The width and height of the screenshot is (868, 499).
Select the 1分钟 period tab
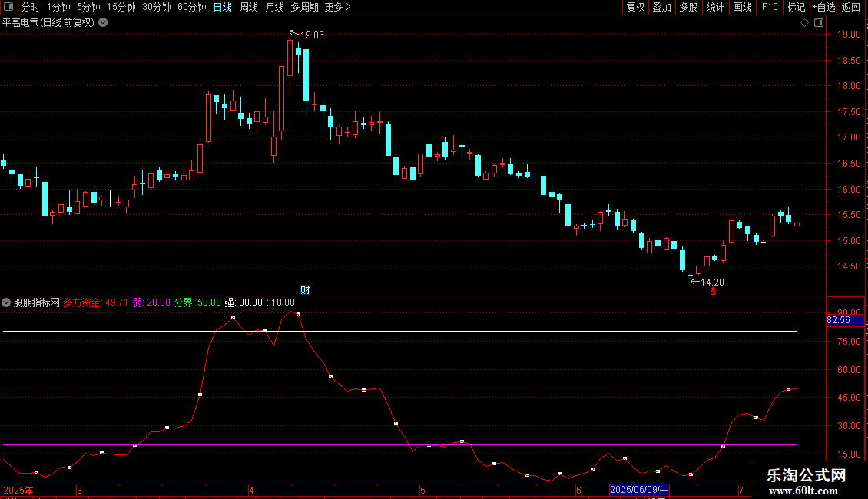coord(58,7)
